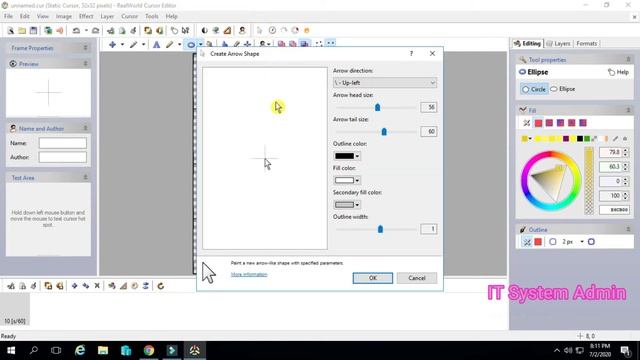Select the Circle option in Tool properties
The height and width of the screenshot is (360, 640).
534,89
